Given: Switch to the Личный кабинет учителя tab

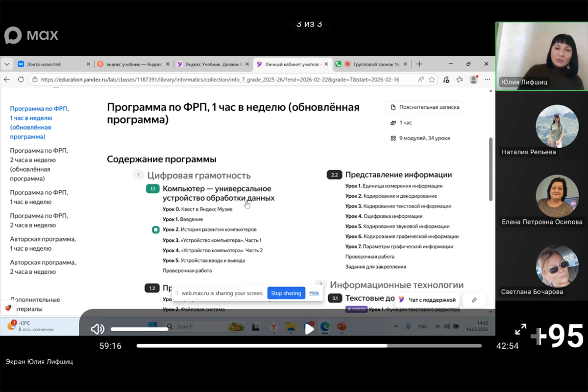Looking at the screenshot, I should [x=293, y=64].
